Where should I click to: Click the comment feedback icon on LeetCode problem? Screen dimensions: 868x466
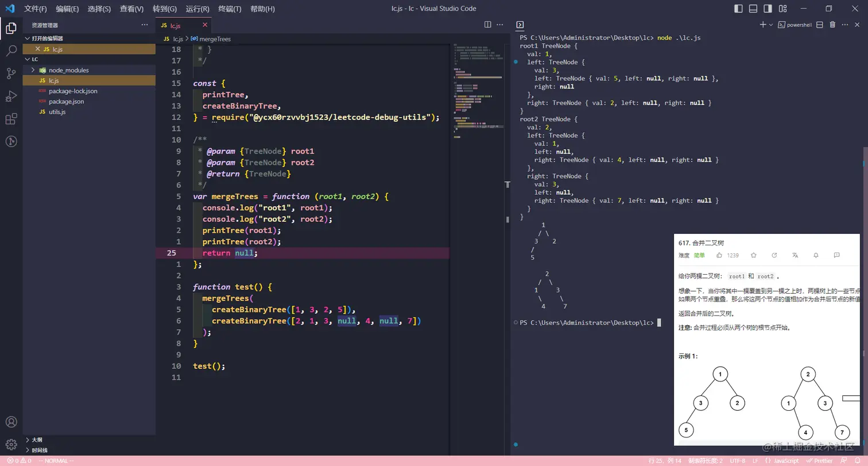[836, 255]
